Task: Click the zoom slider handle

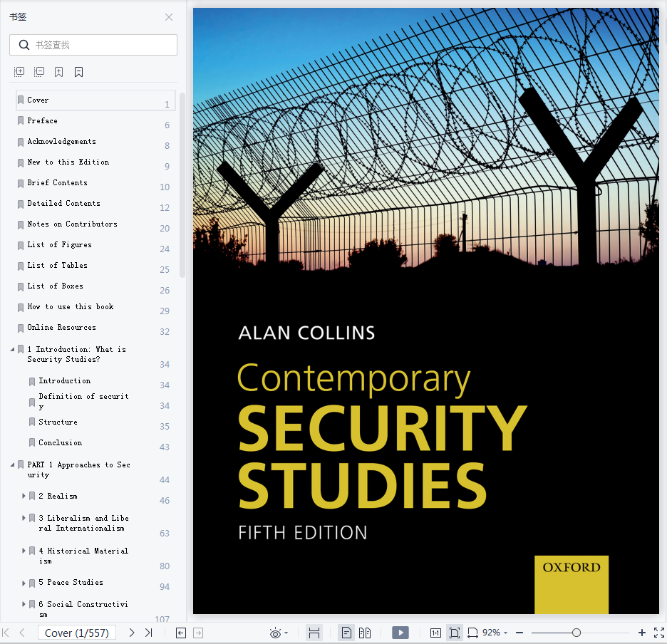Action: [x=576, y=633]
